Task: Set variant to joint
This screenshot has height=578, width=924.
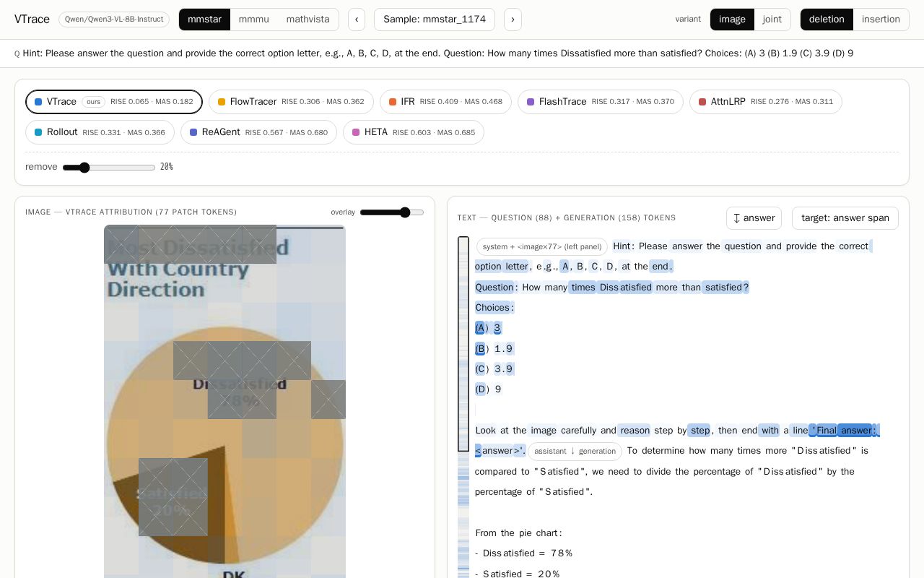Action: click(772, 20)
